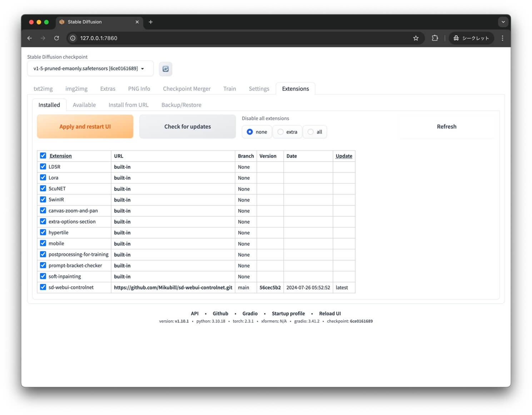Viewport: 532px width, 415px height.
Task: Uncheck the soft-inpainting checkbox
Action: coord(43,276)
